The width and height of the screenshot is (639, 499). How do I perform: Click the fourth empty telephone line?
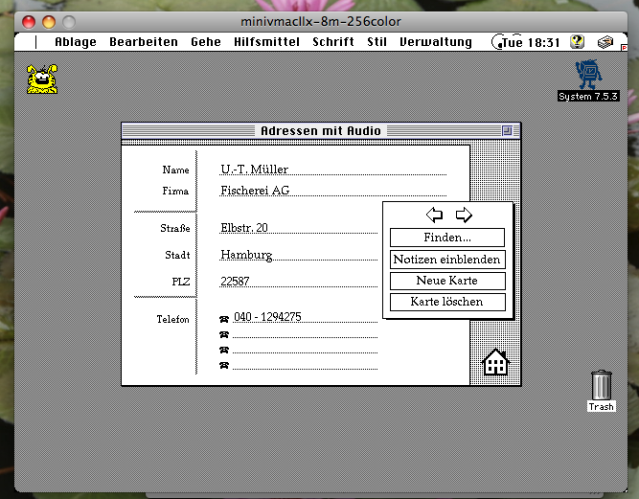pyautogui.click(x=305, y=365)
